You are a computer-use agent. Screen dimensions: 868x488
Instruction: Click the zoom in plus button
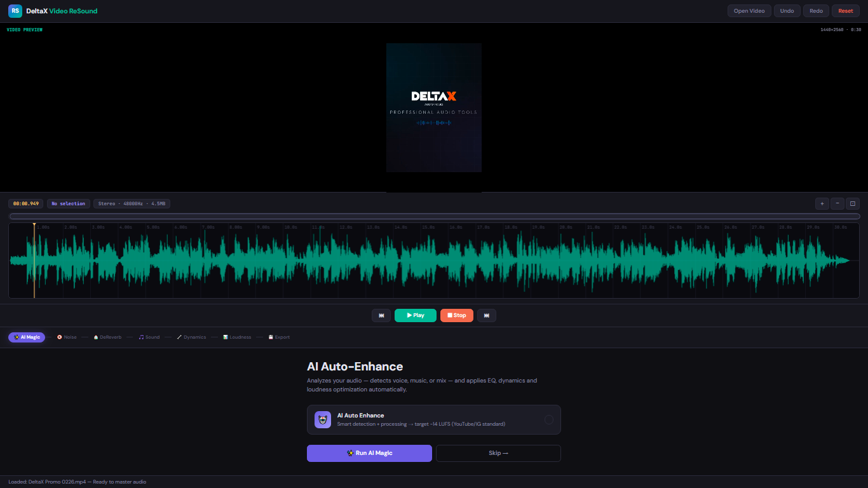tap(822, 204)
